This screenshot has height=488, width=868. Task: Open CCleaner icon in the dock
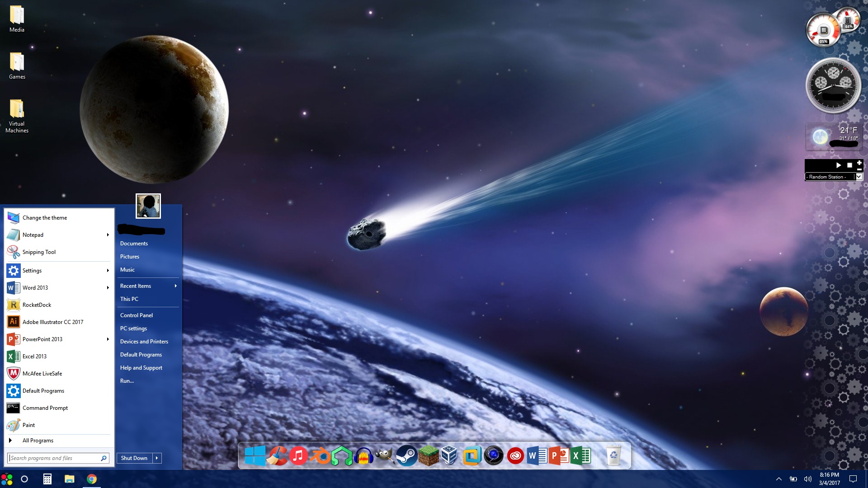(x=277, y=456)
